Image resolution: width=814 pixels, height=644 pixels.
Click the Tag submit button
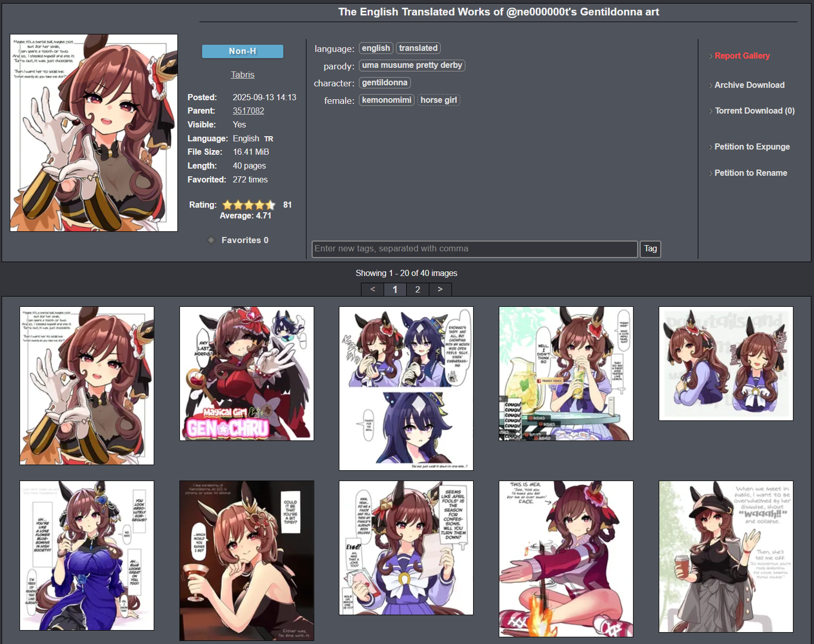coord(650,249)
